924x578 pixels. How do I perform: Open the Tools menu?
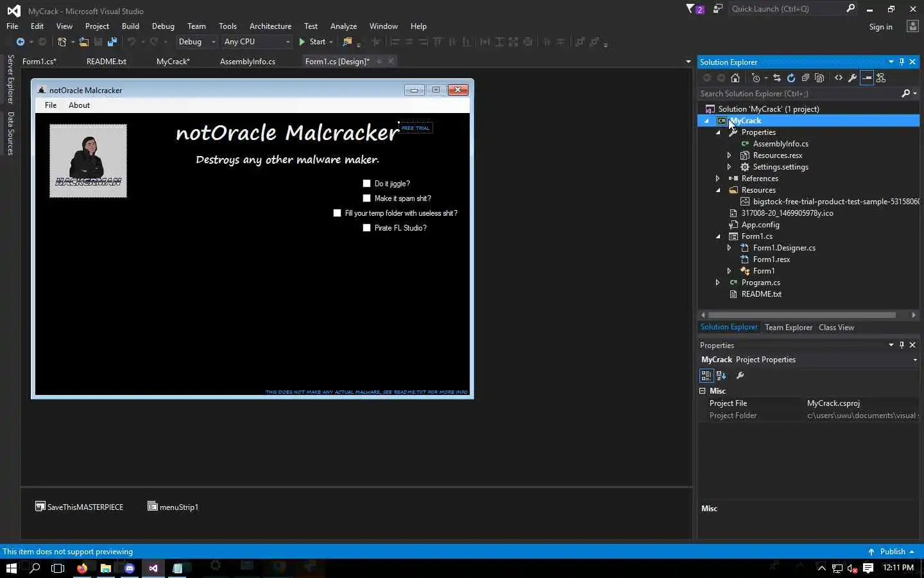click(x=228, y=26)
